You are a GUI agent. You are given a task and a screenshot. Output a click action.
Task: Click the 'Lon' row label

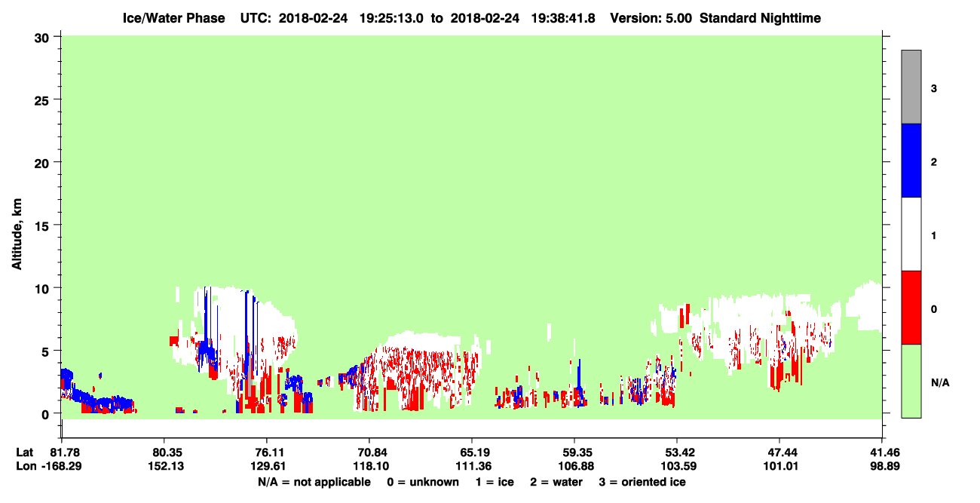tap(26, 467)
